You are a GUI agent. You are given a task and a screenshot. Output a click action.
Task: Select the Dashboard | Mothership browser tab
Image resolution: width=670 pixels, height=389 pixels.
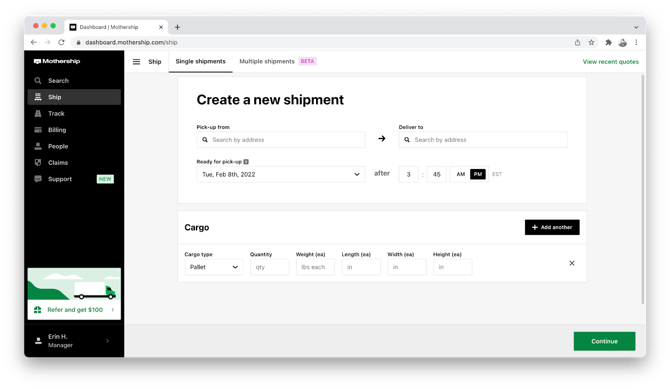point(116,27)
